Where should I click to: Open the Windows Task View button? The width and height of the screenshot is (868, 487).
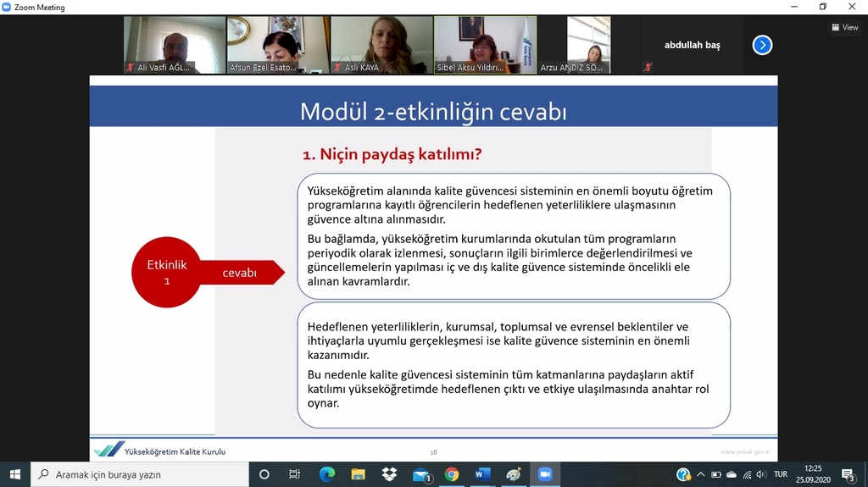tap(294, 474)
